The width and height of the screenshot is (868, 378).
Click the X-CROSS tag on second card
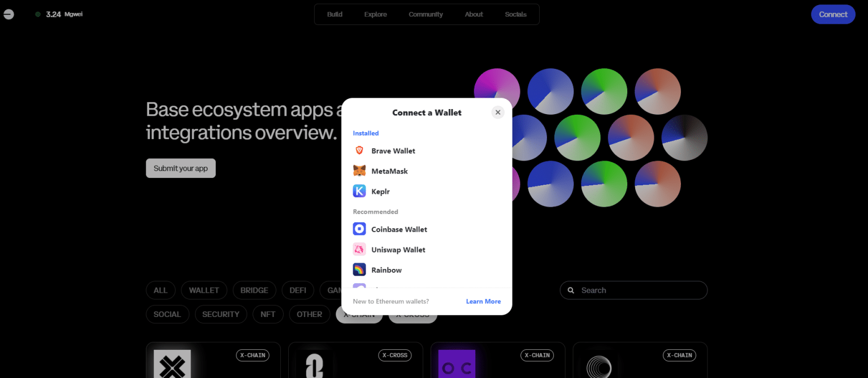[x=395, y=355]
